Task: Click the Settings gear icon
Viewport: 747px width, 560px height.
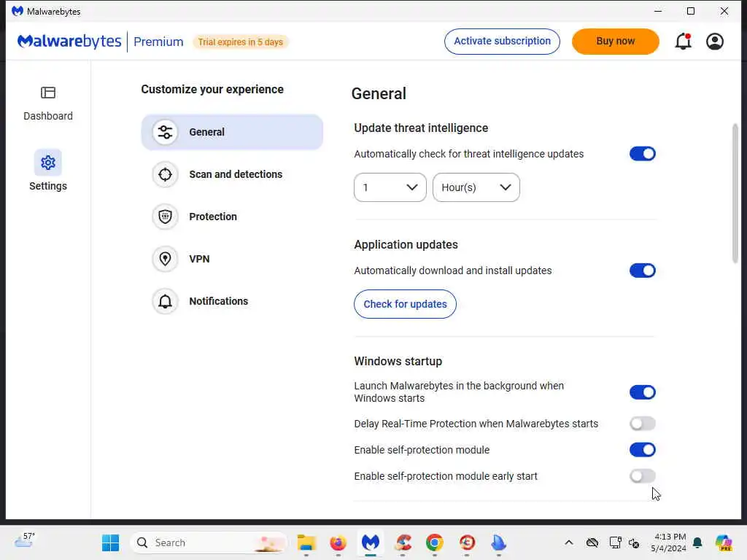Action: pyautogui.click(x=48, y=163)
